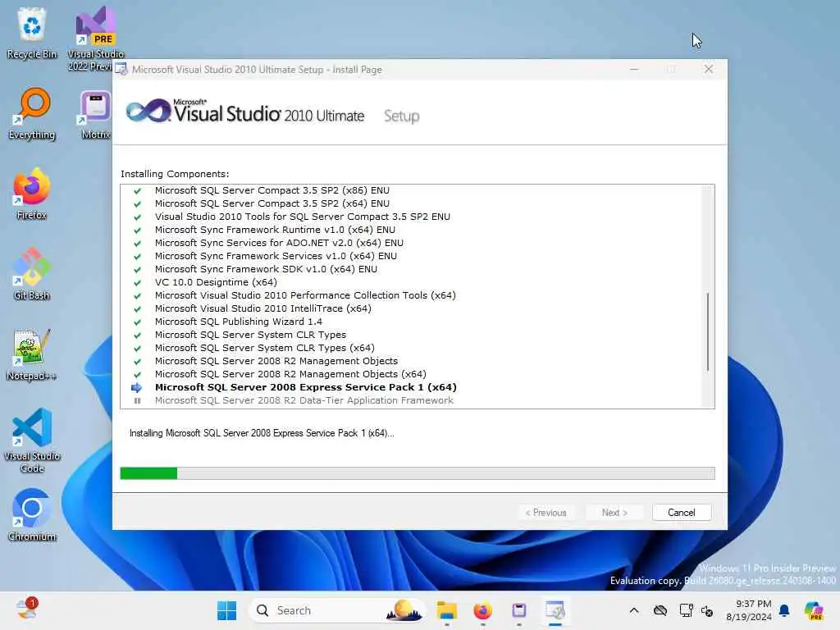
Task: Show hidden system tray icons
Action: pos(634,610)
